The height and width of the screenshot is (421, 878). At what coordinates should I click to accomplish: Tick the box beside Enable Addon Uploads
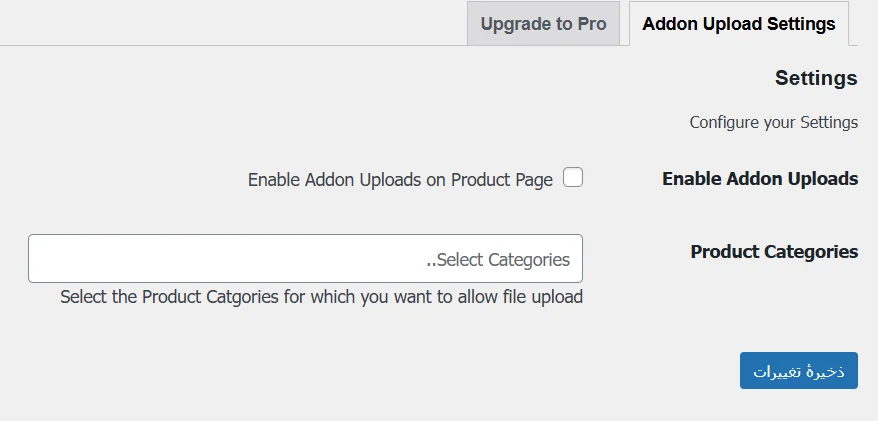(x=573, y=178)
